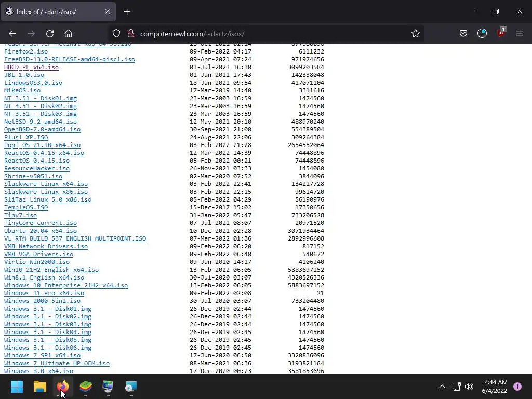Open Windows 2000 5in1.iso link

coord(42,301)
